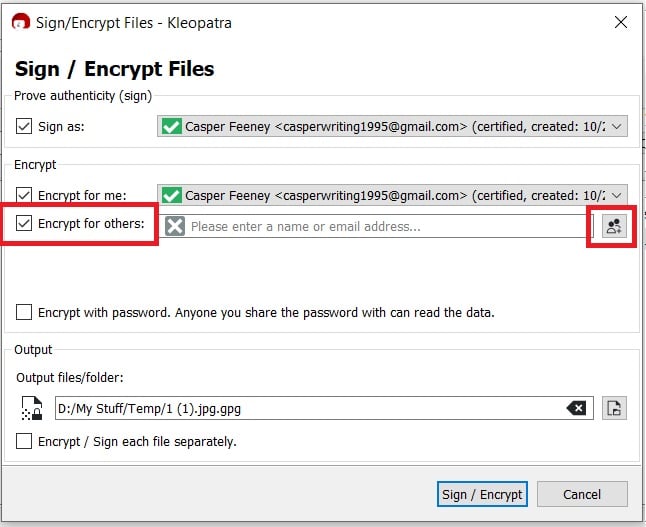The image size is (646, 527).
Task: Focus the recipient name or email field
Action: tap(377, 226)
